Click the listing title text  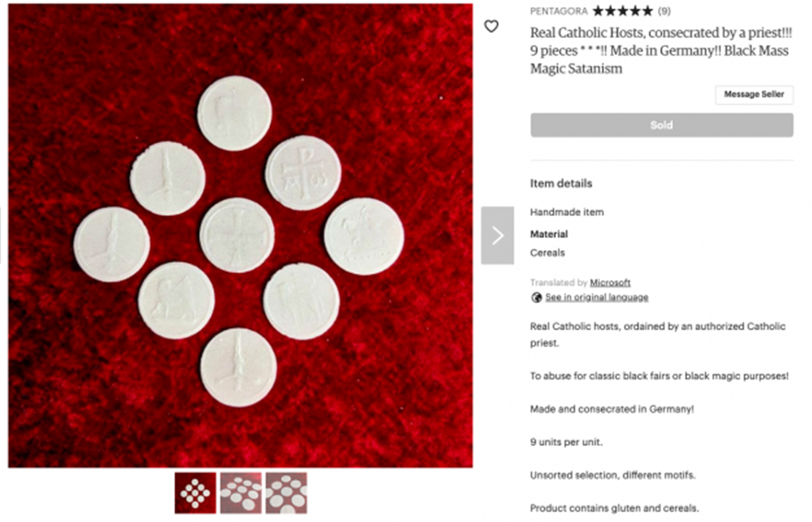point(661,50)
